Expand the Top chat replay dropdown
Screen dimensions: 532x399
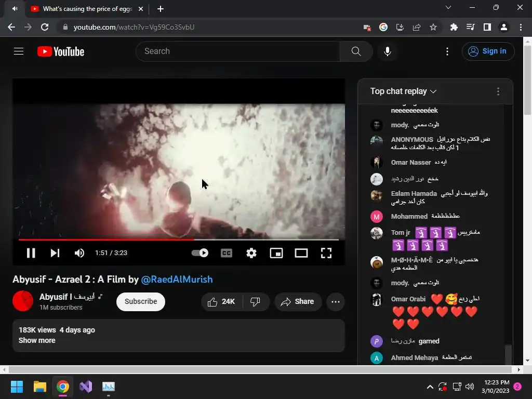click(x=403, y=91)
